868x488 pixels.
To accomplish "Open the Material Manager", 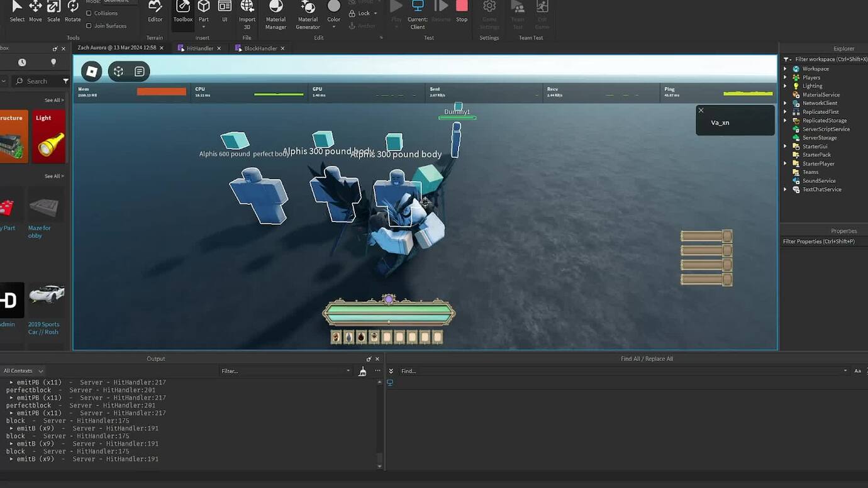I will [x=275, y=13].
